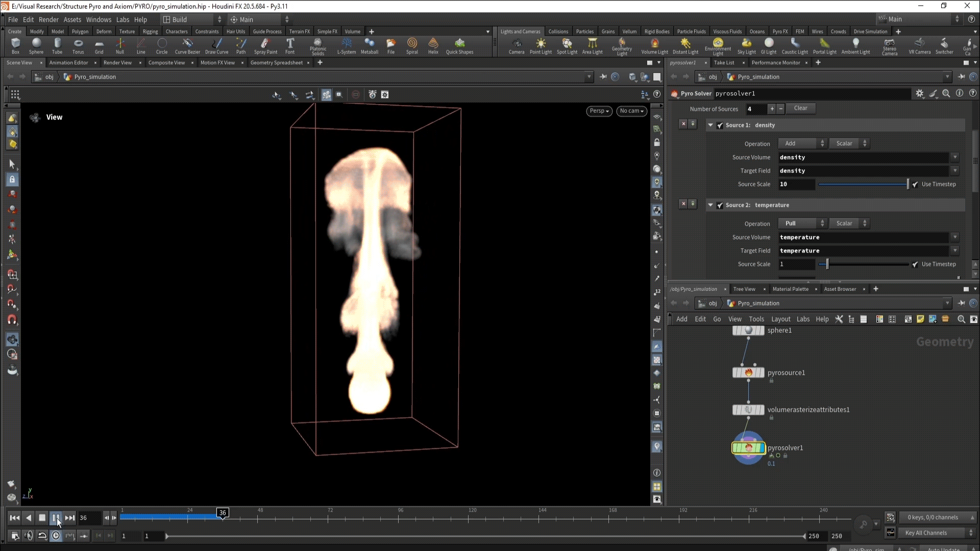Screen dimensions: 980x551
Task: Select the Torus shelf tool
Action: coord(78,45)
